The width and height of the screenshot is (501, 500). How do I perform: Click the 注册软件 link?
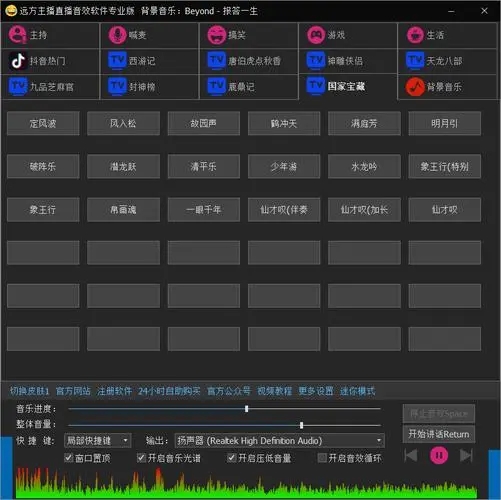(x=114, y=391)
